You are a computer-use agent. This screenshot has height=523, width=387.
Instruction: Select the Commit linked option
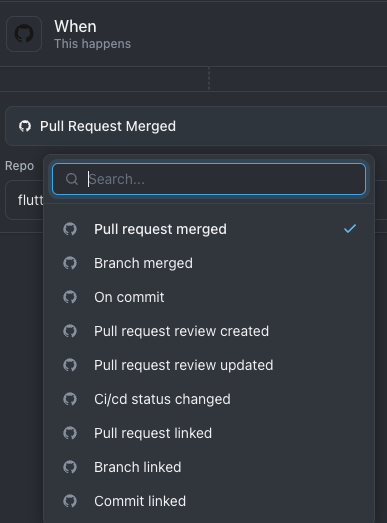click(x=209, y=501)
